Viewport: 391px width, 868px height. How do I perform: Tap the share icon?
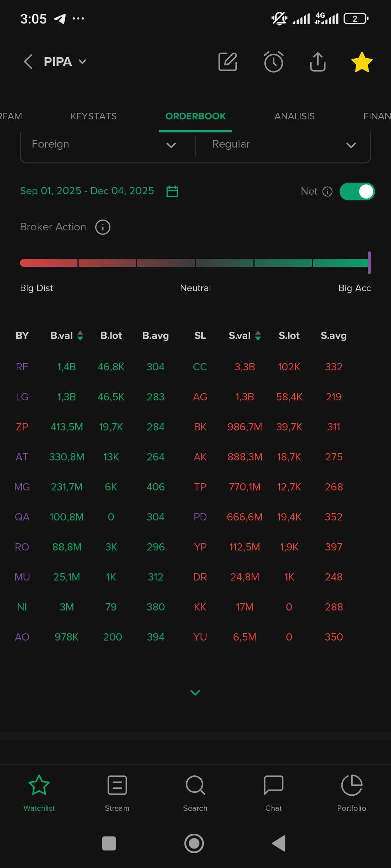pyautogui.click(x=318, y=62)
